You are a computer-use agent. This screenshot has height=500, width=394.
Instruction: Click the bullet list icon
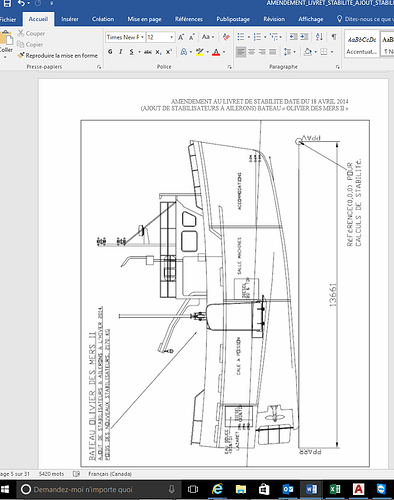pos(241,37)
